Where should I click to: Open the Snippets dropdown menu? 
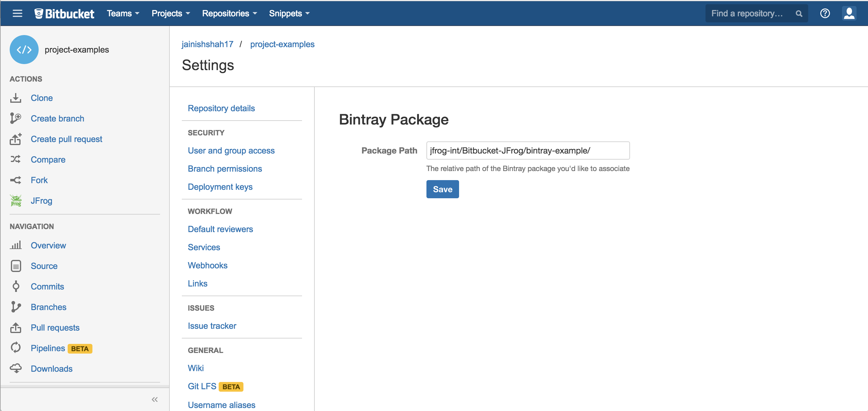[289, 14]
